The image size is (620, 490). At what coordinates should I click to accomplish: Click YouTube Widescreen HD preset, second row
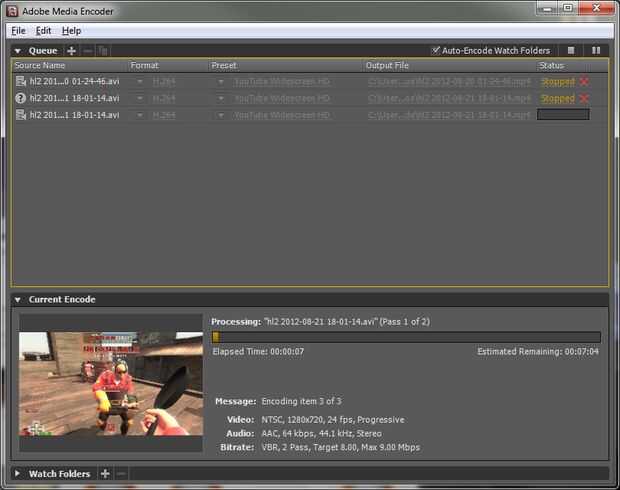(x=282, y=98)
